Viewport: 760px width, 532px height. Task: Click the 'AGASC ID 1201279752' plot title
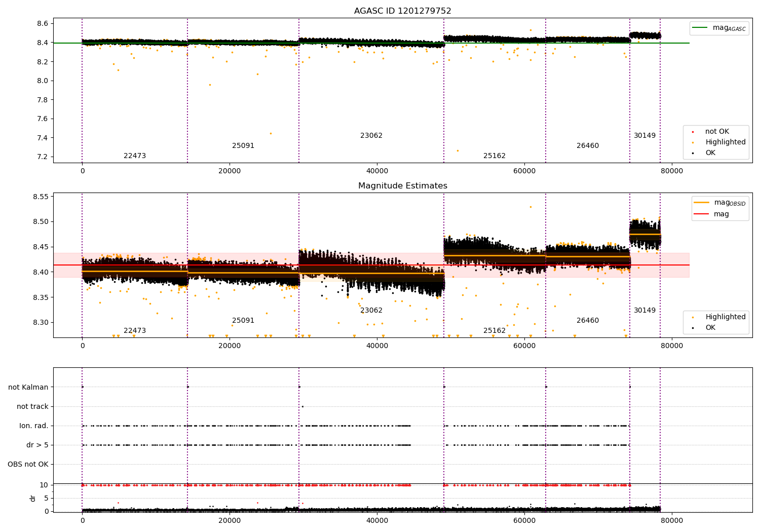click(x=402, y=11)
